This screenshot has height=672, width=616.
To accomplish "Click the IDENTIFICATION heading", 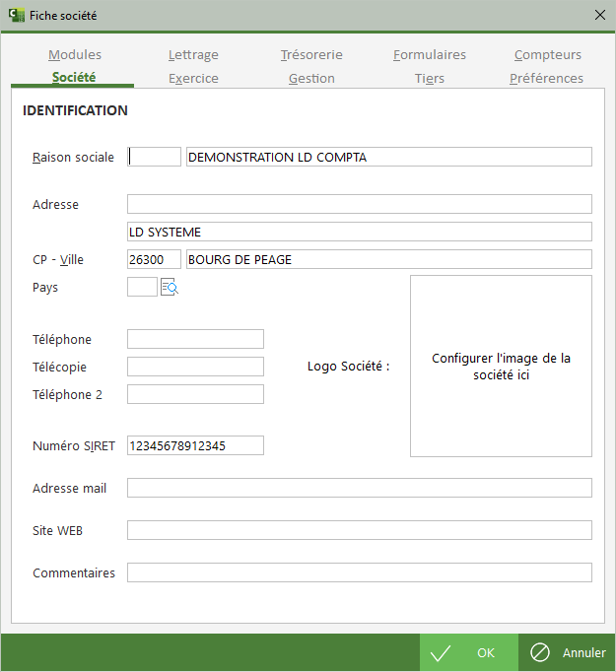I will click(x=75, y=110).
